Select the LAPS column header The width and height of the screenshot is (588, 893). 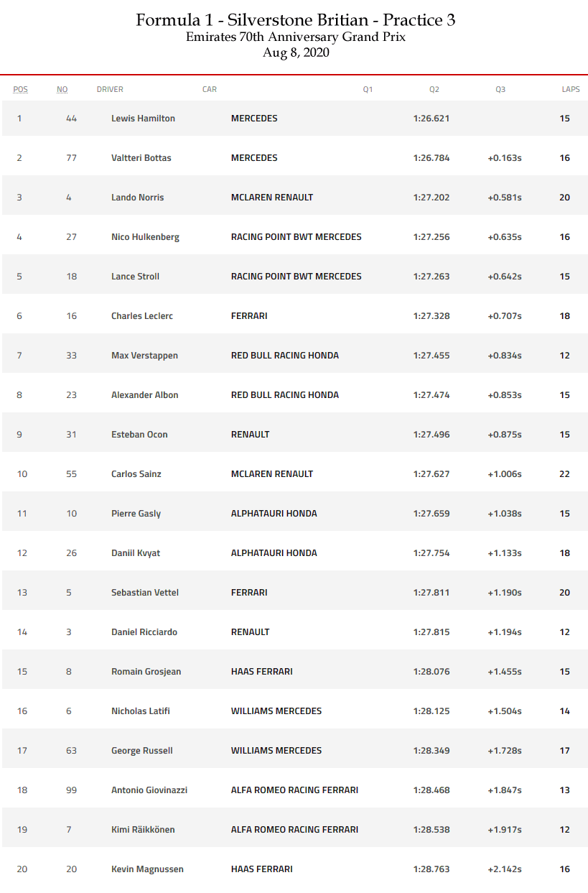coord(571,90)
